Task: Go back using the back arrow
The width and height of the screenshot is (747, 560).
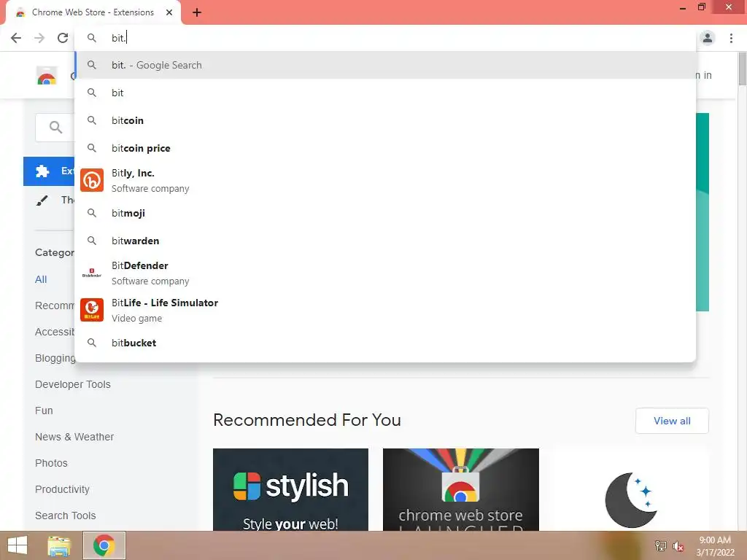Action: click(16, 38)
